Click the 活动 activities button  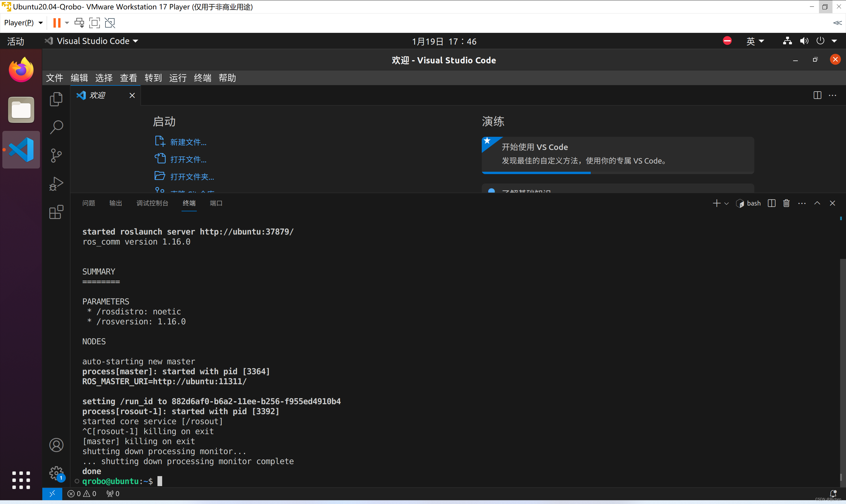click(16, 41)
